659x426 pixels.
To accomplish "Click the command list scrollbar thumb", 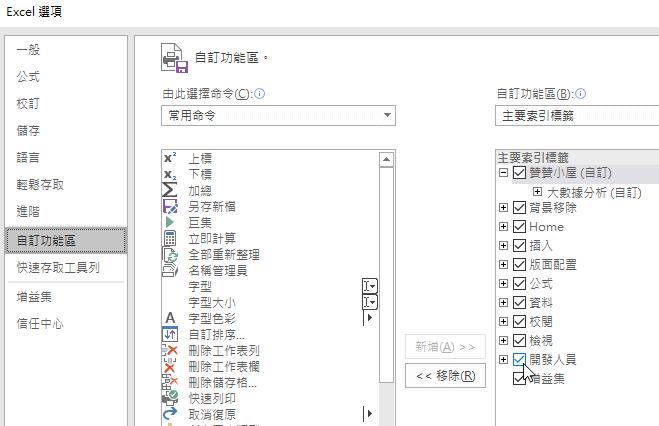I will (386, 275).
